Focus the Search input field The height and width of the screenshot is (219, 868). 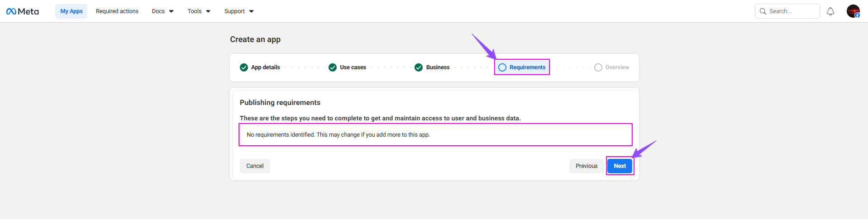point(787,11)
